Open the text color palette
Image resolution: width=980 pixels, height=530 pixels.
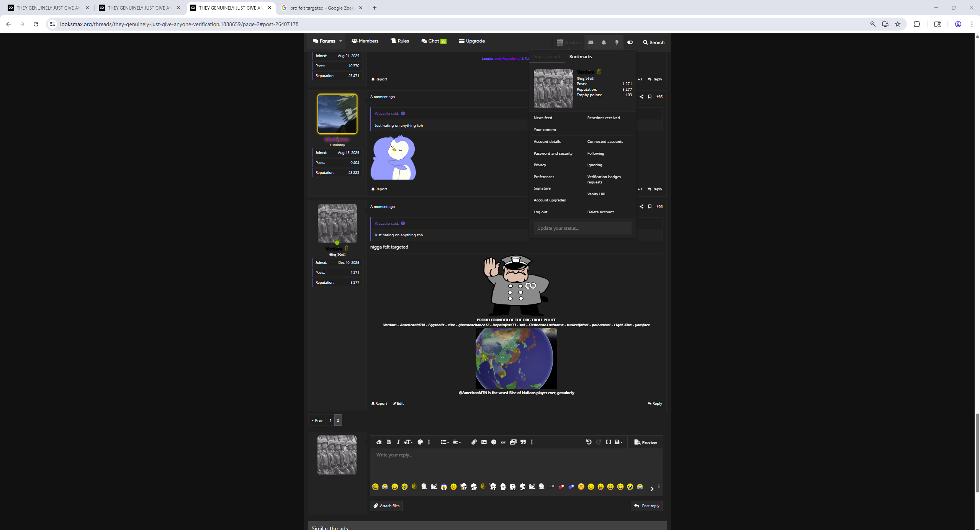pyautogui.click(x=420, y=442)
